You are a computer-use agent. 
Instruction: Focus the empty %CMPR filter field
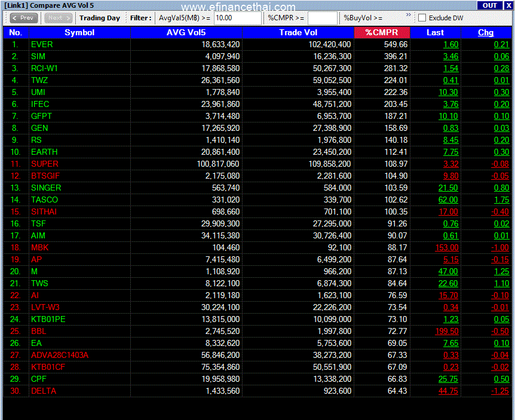(322, 18)
